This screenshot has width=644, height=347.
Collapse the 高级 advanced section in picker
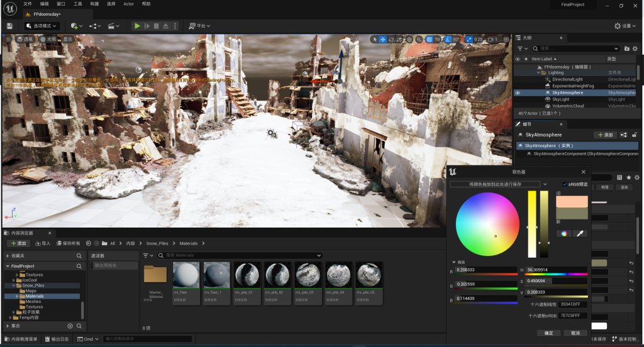tap(454, 262)
